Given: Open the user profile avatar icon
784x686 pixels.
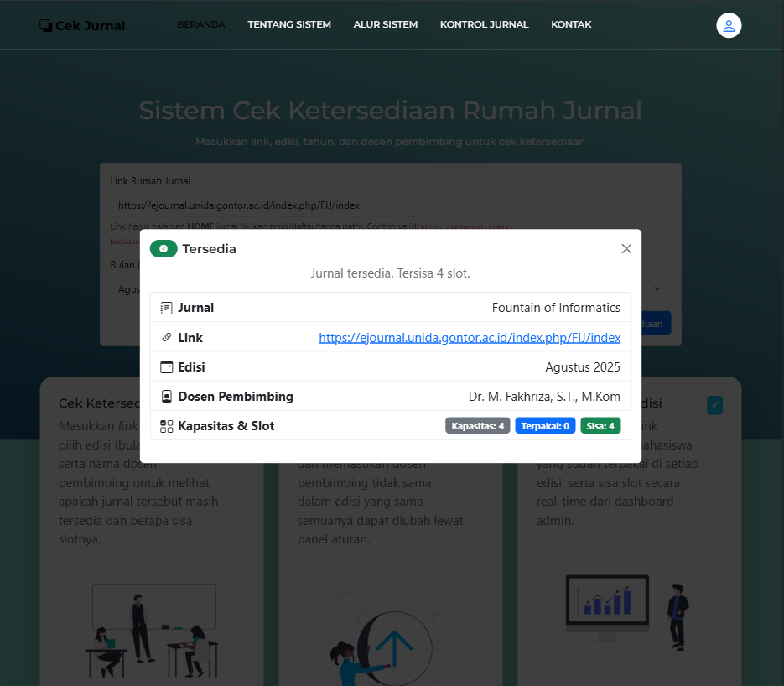Looking at the screenshot, I should [729, 25].
